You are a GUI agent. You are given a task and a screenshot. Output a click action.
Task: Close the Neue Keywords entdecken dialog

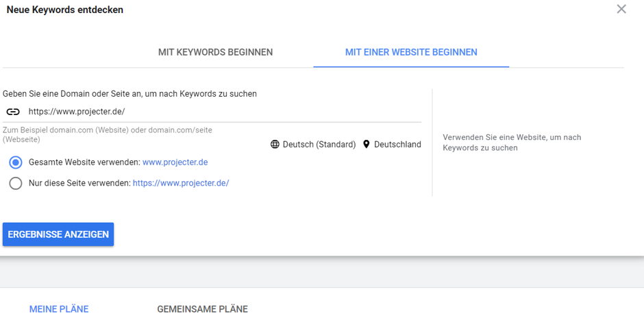[x=621, y=10]
